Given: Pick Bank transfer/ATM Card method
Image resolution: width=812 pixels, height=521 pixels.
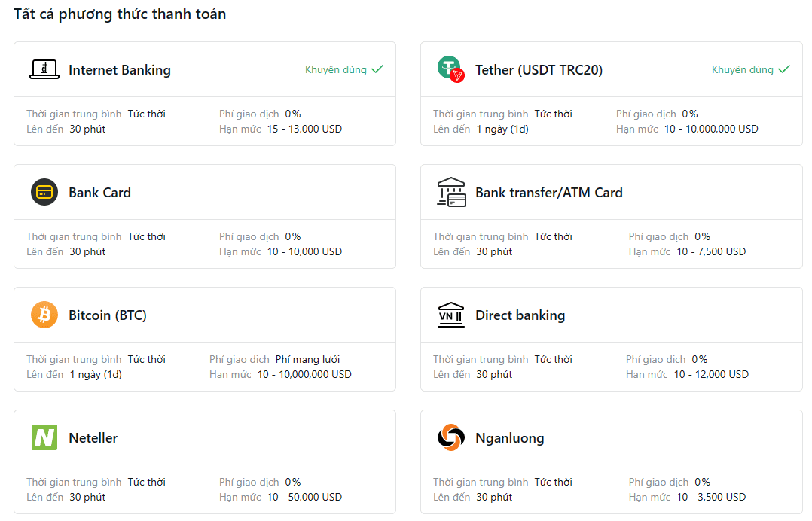Looking at the screenshot, I should pyautogui.click(x=612, y=216).
